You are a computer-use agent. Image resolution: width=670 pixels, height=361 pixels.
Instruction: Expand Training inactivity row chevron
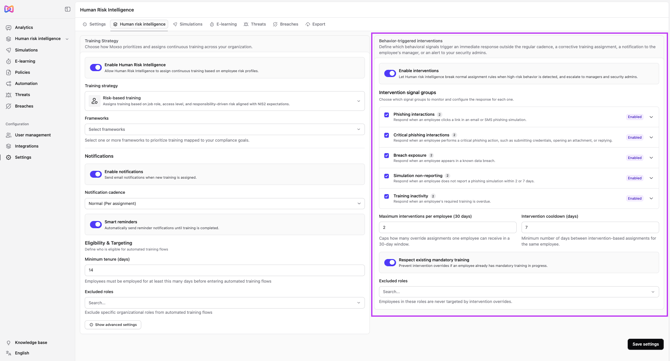pyautogui.click(x=651, y=198)
